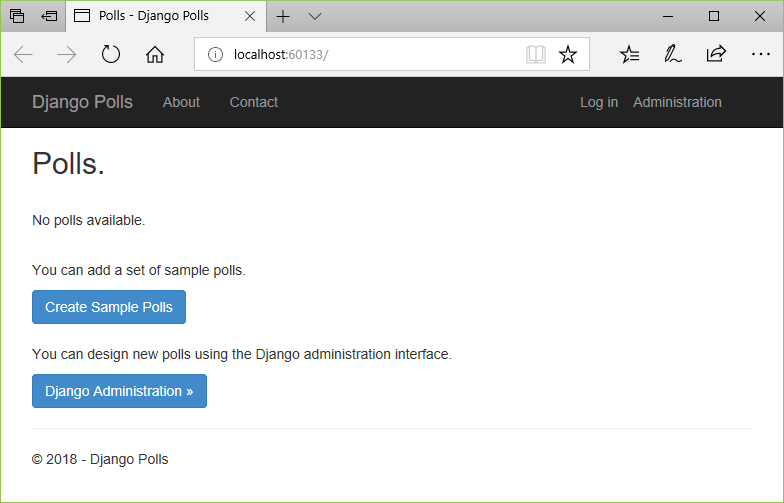Add page to favorites star
The height and width of the screenshot is (503, 784).
point(568,55)
